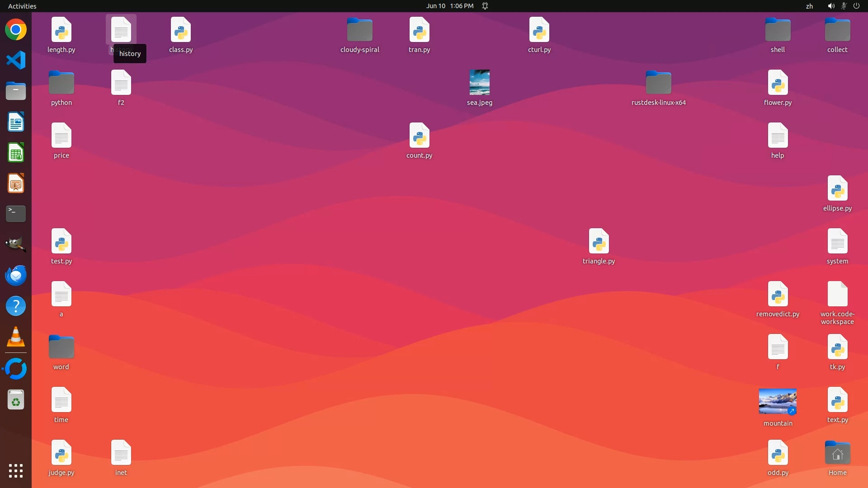Launch GIMP image editor from dock
Viewport: 868px width, 488px height.
coord(16,244)
